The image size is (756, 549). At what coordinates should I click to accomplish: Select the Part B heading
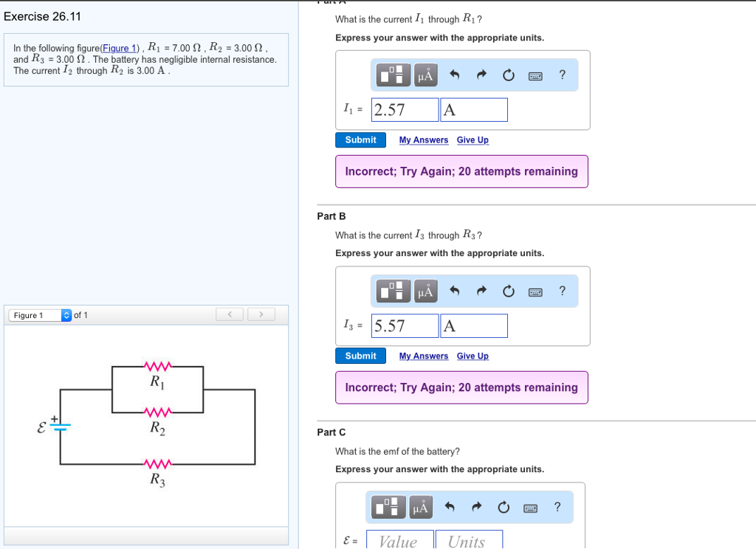click(331, 216)
